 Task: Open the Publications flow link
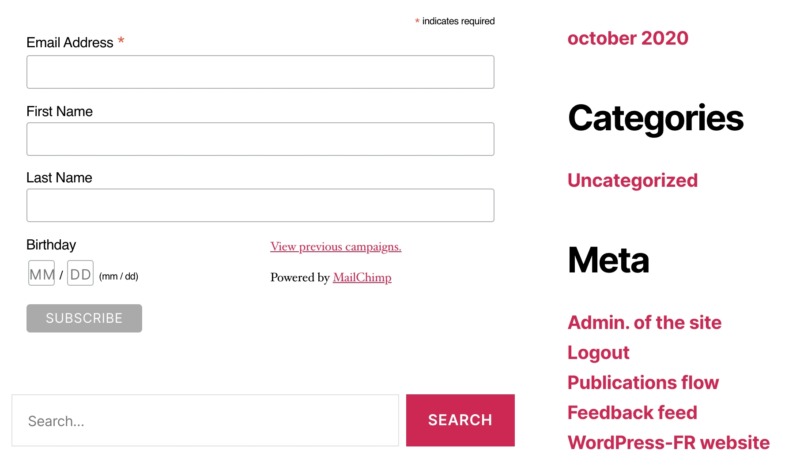(643, 383)
